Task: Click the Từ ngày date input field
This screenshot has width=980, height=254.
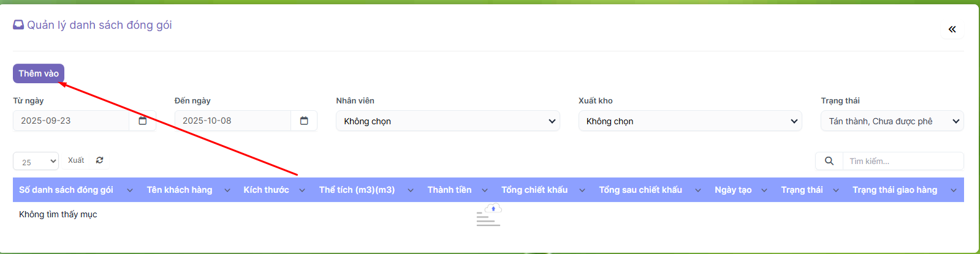Action: [x=70, y=121]
